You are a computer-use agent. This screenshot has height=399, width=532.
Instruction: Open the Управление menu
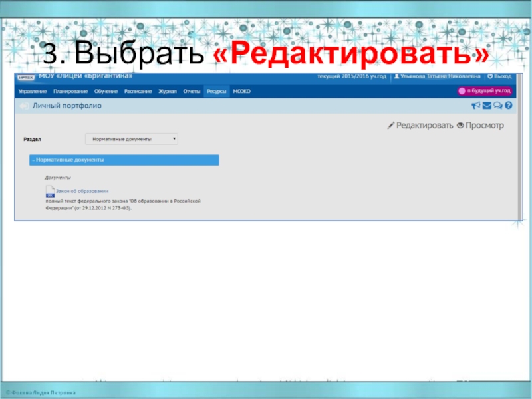pos(33,91)
